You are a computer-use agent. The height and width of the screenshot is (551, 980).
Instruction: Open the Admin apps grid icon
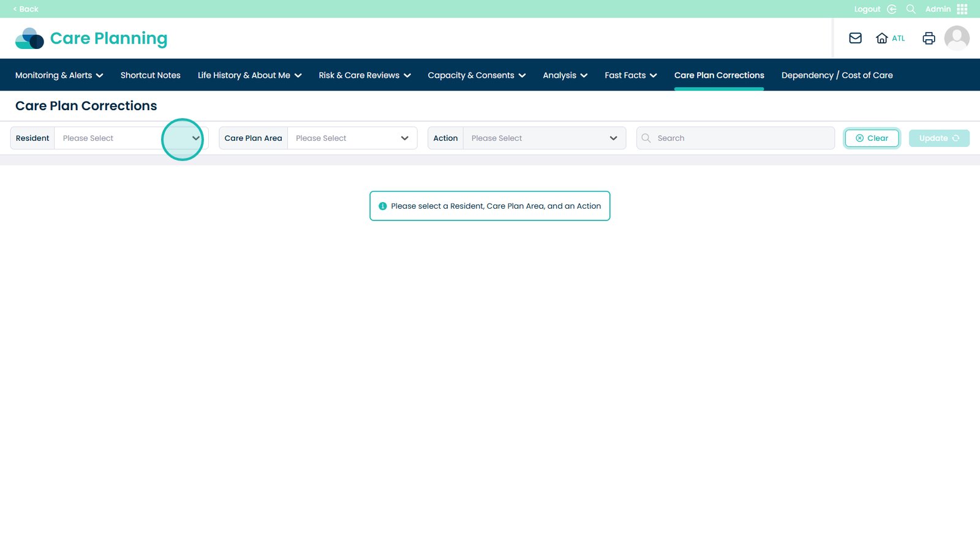pos(962,9)
